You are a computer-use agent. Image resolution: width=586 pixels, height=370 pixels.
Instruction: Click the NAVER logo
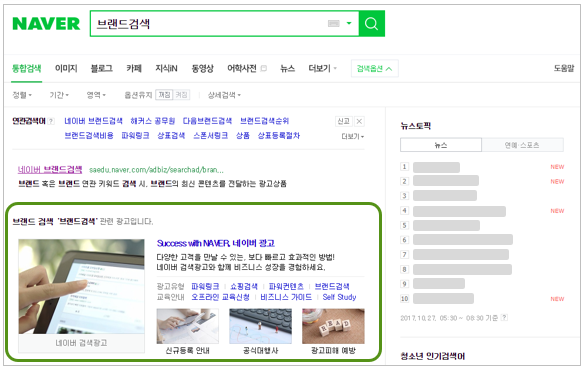[x=46, y=24]
